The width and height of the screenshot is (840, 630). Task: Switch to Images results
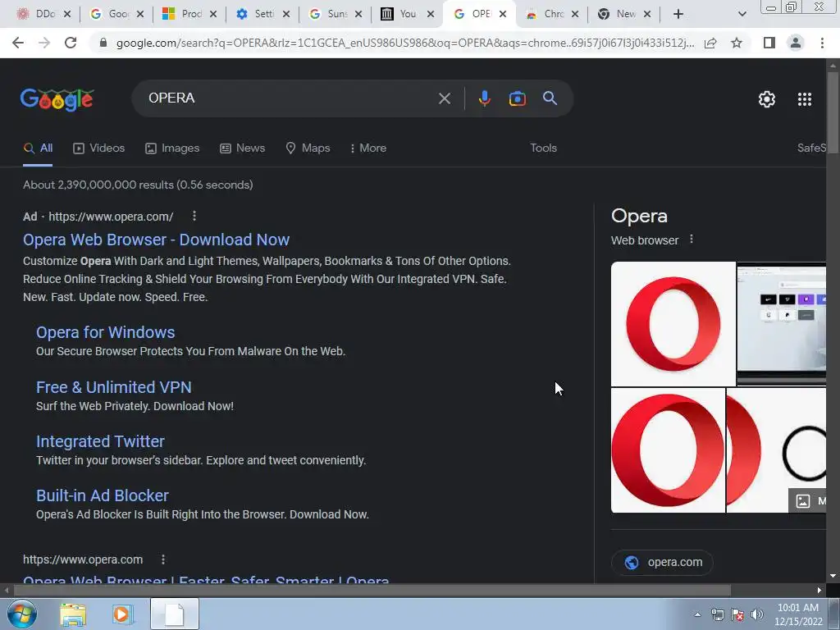172,148
